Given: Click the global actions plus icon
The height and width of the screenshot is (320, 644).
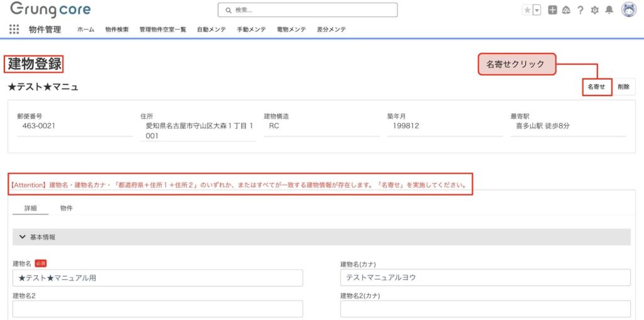Looking at the screenshot, I should coord(552,10).
